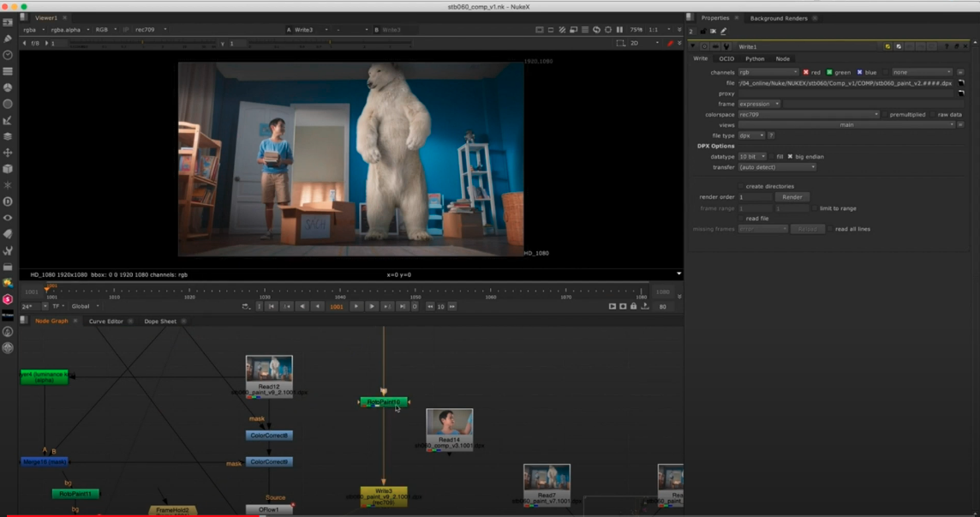The width and height of the screenshot is (980, 517).
Task: Click the red channel color swatch
Action: (806, 72)
